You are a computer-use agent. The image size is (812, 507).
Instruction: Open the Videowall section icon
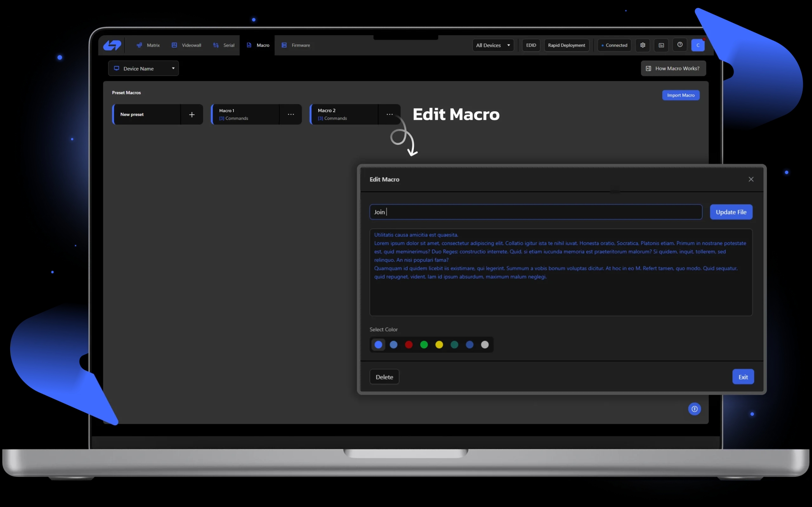174,45
